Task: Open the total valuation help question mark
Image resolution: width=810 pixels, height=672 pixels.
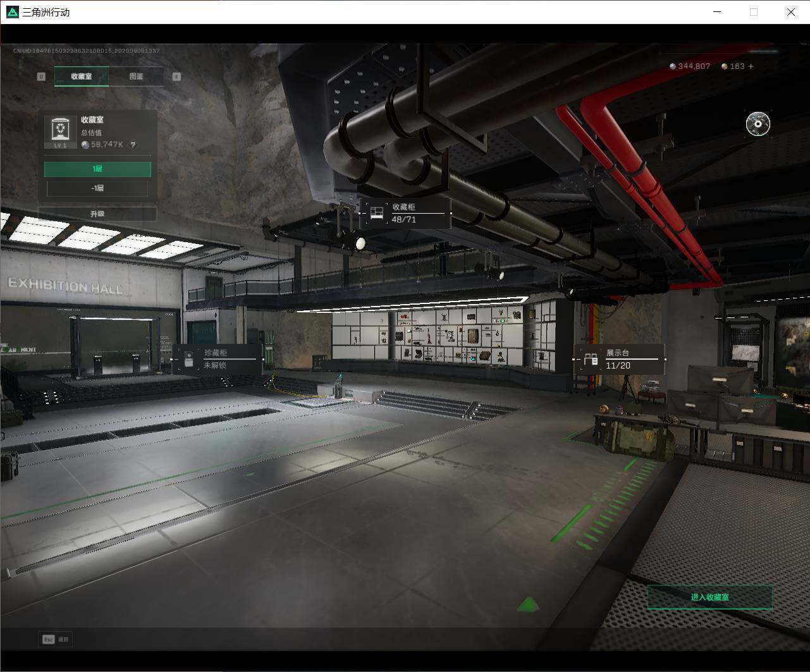Action: click(x=133, y=145)
